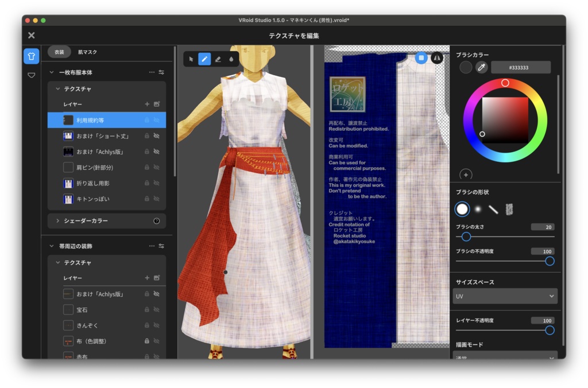Viewport: 588px width, 388px height.
Task: Toggle visibility of 折り返し用影 layer
Action: coord(157,183)
